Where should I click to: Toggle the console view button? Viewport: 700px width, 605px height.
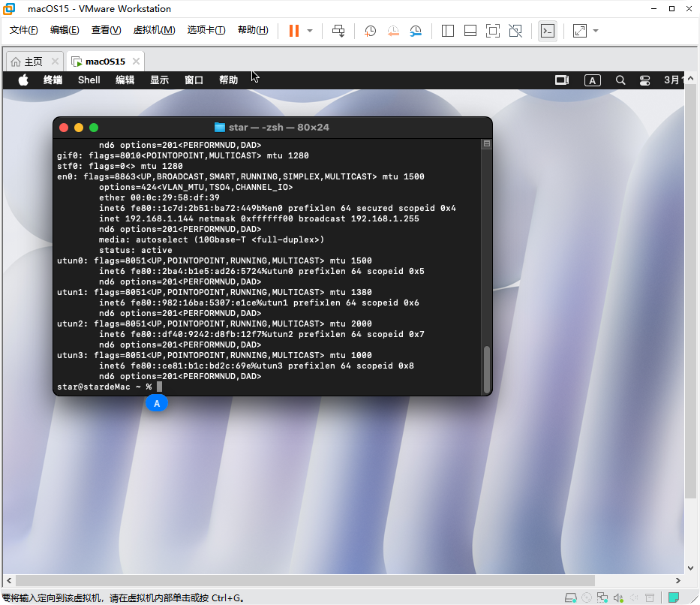548,31
